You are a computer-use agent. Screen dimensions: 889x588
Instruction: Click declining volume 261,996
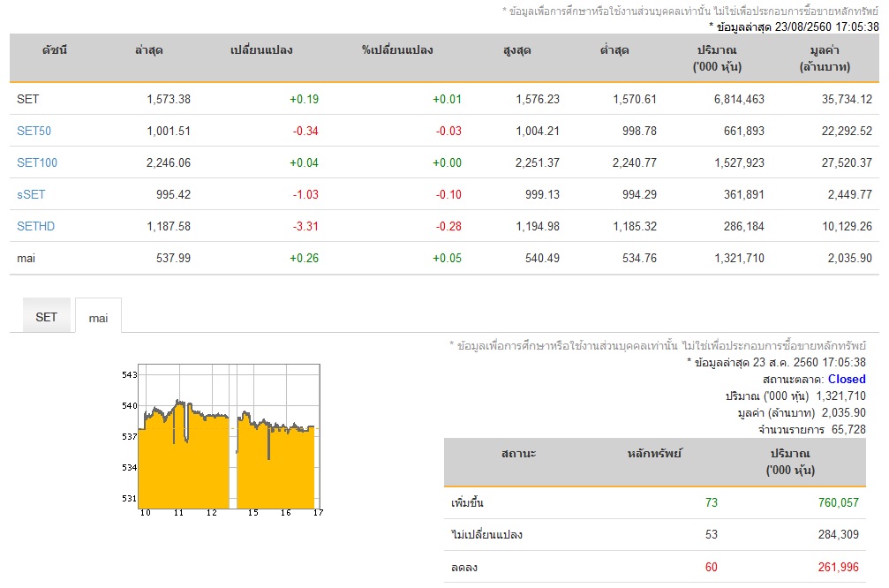click(x=839, y=567)
